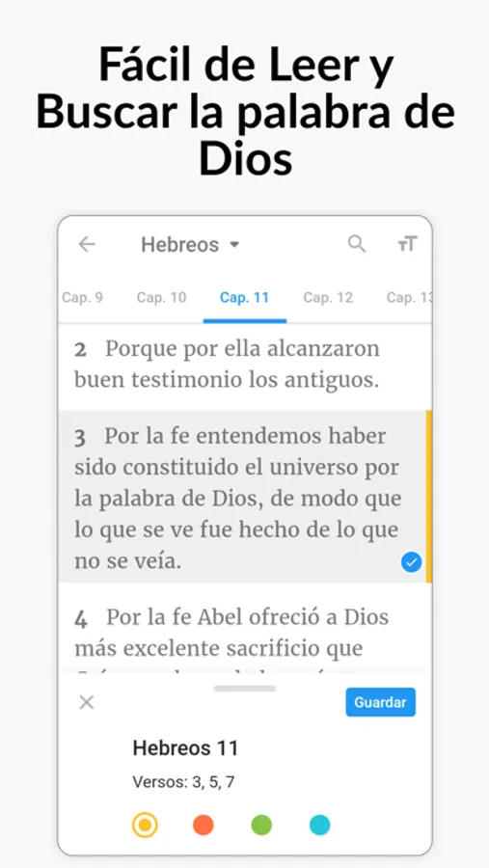Open the partially visible Cap. 13 tab

[x=409, y=297]
